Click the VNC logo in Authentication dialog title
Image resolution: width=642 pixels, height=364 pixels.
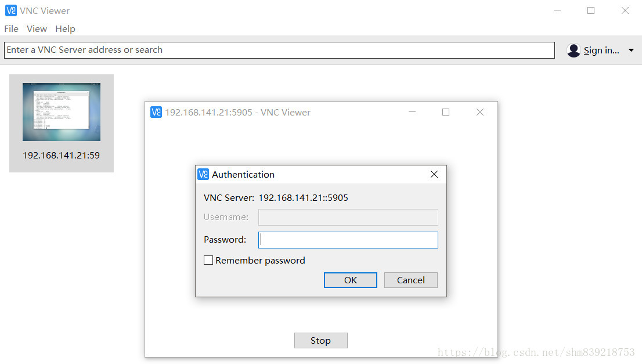tap(203, 174)
